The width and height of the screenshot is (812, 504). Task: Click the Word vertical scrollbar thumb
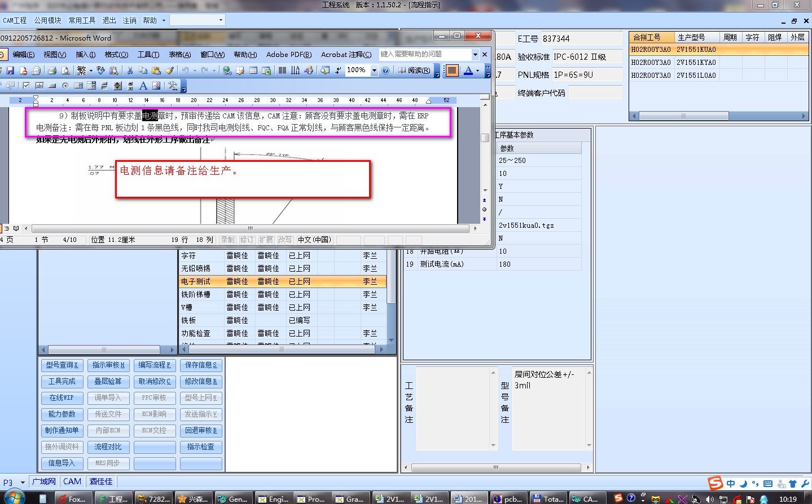click(485, 138)
